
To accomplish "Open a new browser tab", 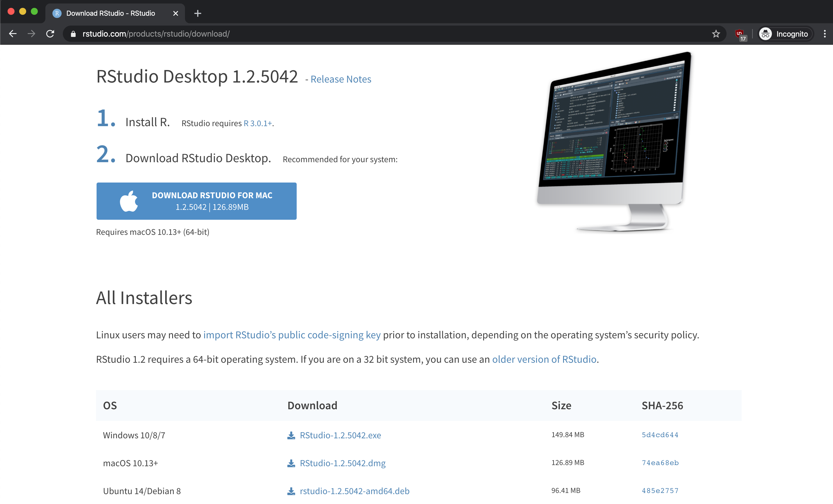I will point(198,13).
